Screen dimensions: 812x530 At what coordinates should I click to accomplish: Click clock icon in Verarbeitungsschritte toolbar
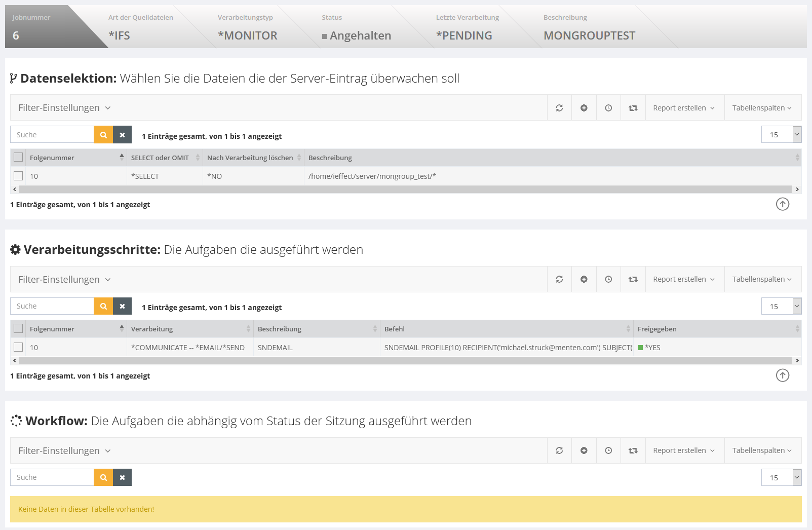[x=608, y=279]
